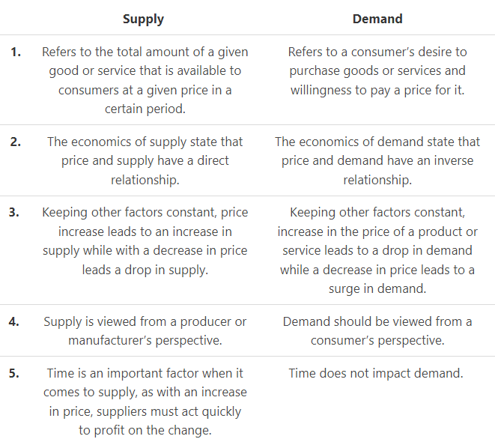The height and width of the screenshot is (448, 495).
Task: Click the supply definition cell about total amount
Action: (145, 80)
